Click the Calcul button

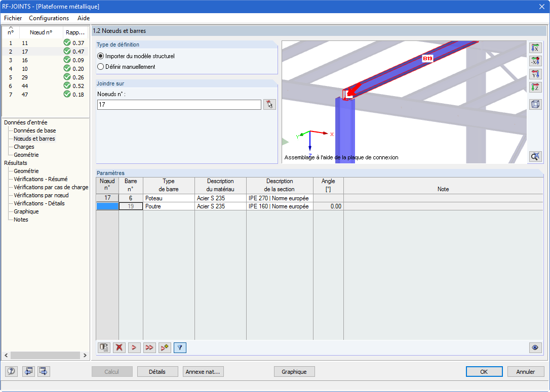(112, 372)
